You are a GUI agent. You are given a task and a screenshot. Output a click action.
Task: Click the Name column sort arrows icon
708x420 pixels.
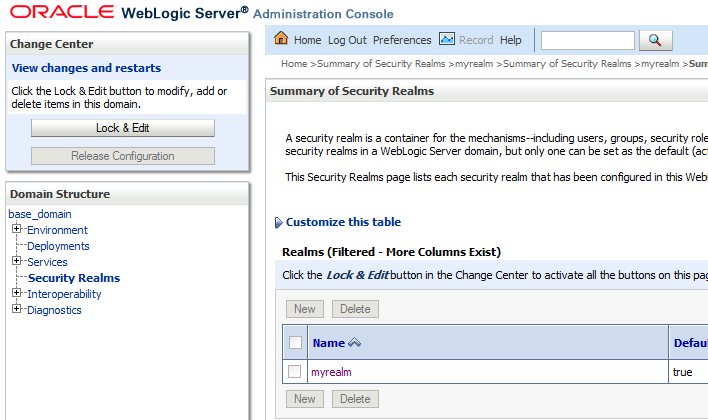pyautogui.click(x=354, y=343)
